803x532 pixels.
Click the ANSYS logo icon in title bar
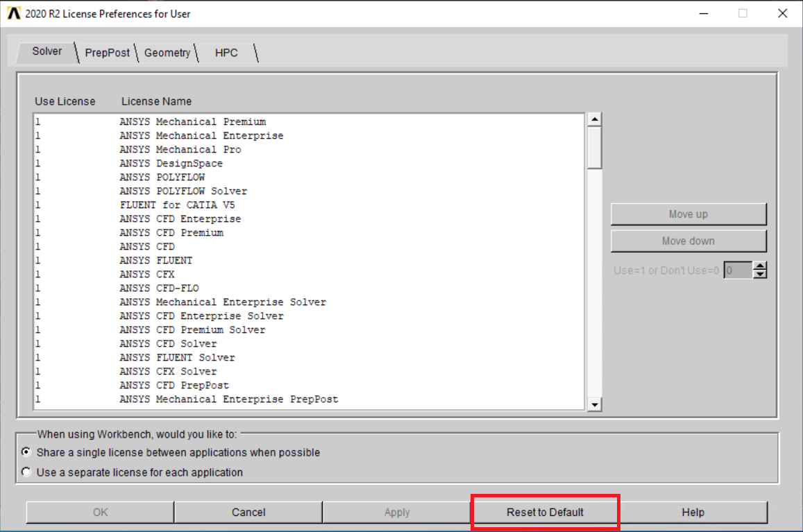[13, 13]
